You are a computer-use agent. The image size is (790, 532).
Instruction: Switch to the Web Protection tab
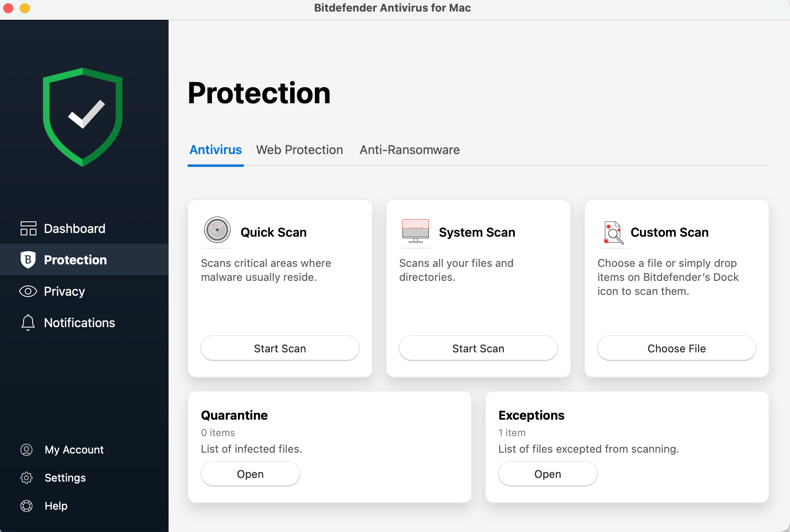(x=299, y=150)
